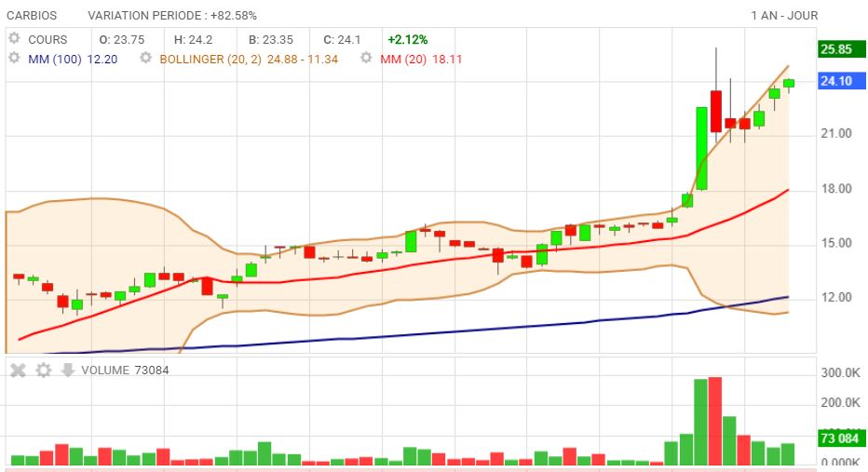Click the last green candlestick on the right
Screen dimensions: 868x472
(x=788, y=84)
